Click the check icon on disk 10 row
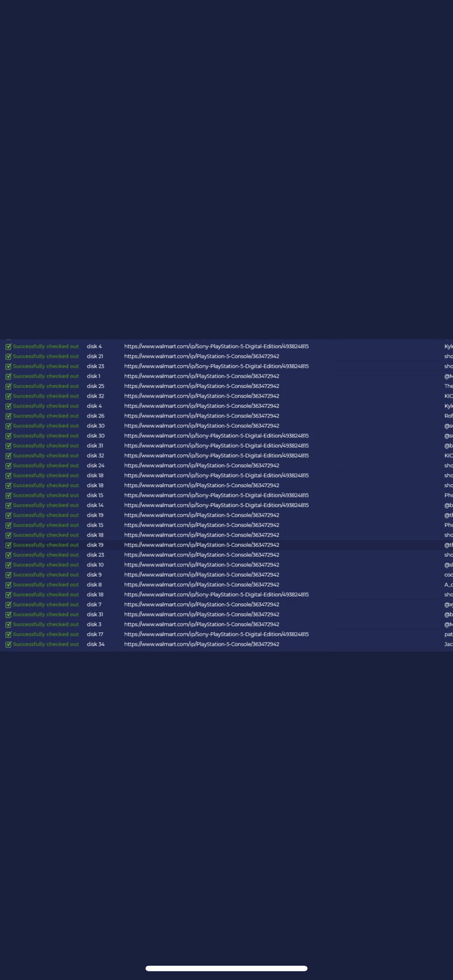 click(x=8, y=565)
